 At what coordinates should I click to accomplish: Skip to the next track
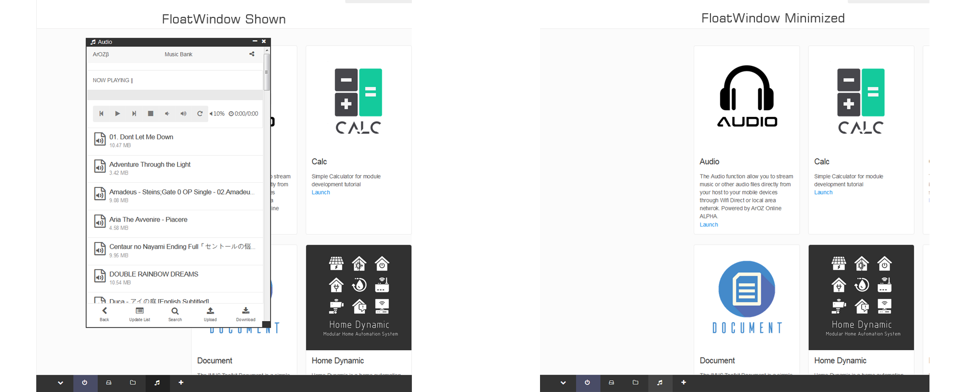pyautogui.click(x=134, y=114)
